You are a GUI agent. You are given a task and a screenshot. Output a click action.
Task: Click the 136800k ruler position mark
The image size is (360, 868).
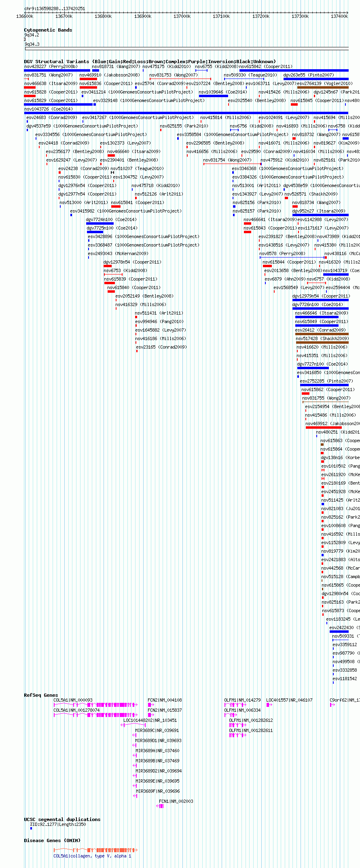103,16
